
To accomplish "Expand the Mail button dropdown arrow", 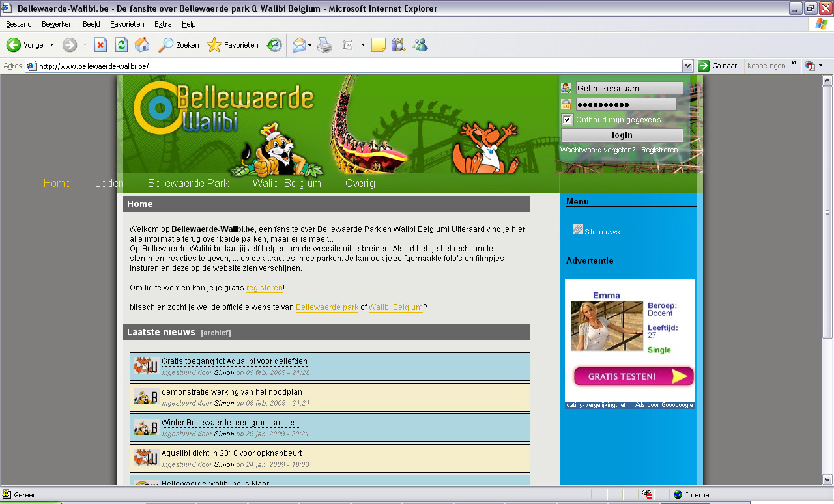I will (310, 45).
